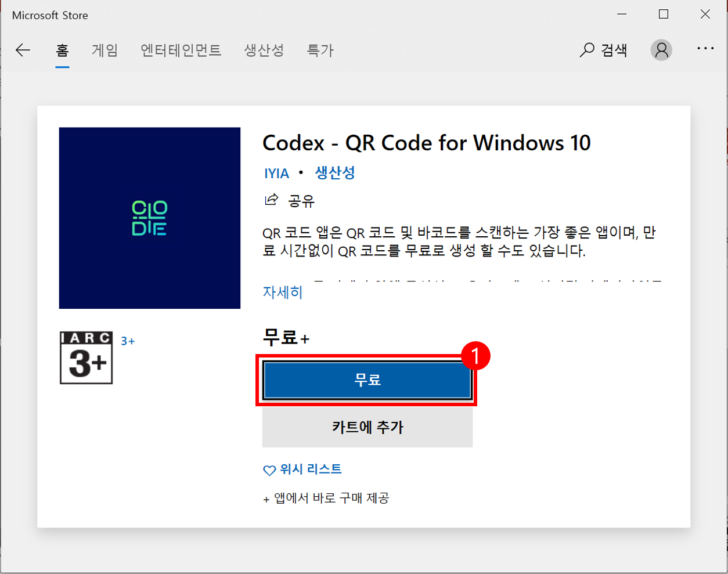Click the blue 무료 install button
This screenshot has height=574, width=728.
click(367, 380)
